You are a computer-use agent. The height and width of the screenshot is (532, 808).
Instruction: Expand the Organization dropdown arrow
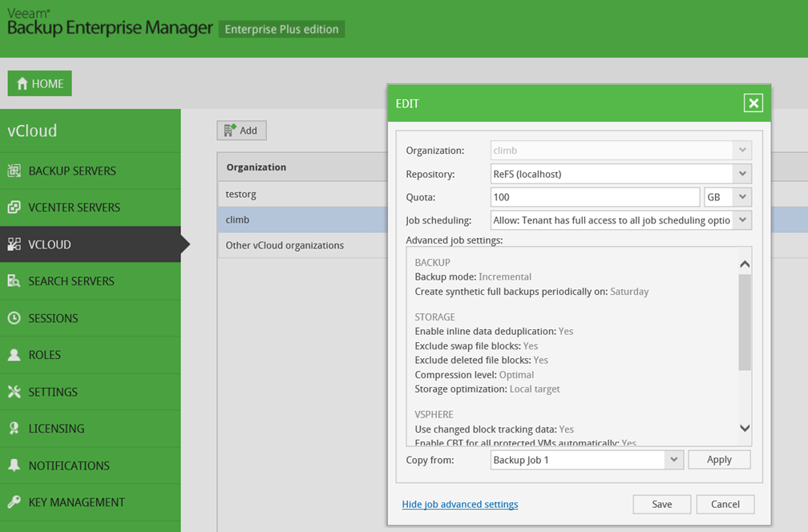tap(742, 151)
